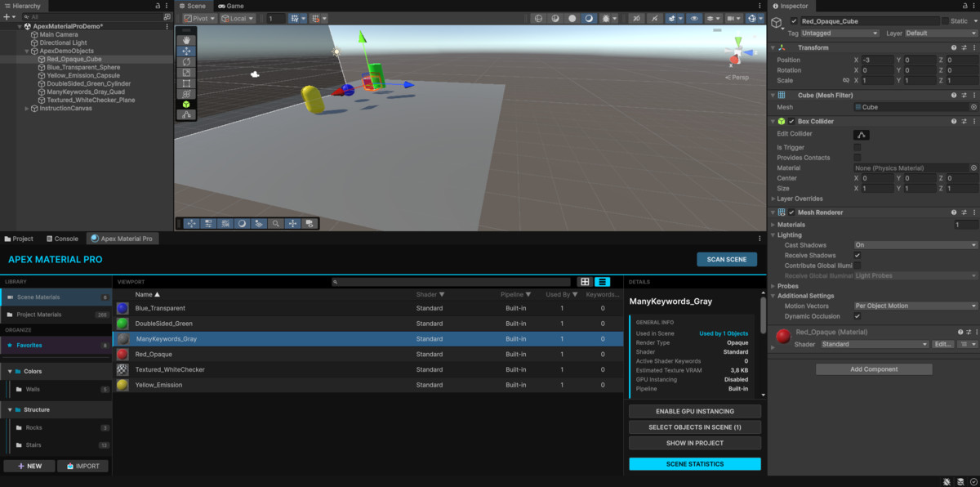Toggle the Static checkbox
Screen dimensions: 980x487
[x=946, y=21]
